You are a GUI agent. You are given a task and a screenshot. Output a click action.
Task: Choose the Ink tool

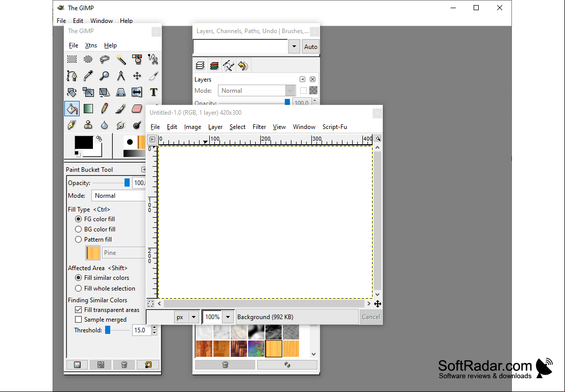click(72, 125)
